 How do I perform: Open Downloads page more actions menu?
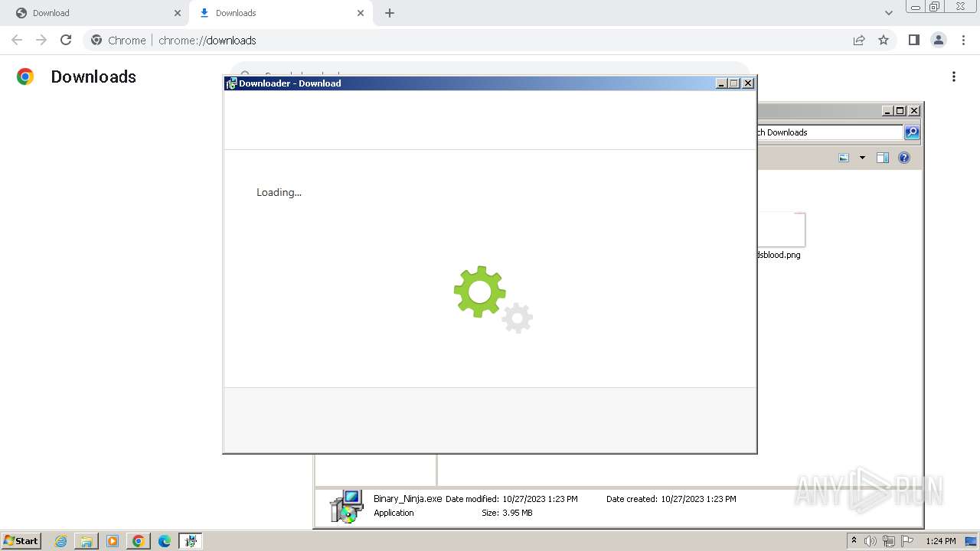click(x=954, y=77)
